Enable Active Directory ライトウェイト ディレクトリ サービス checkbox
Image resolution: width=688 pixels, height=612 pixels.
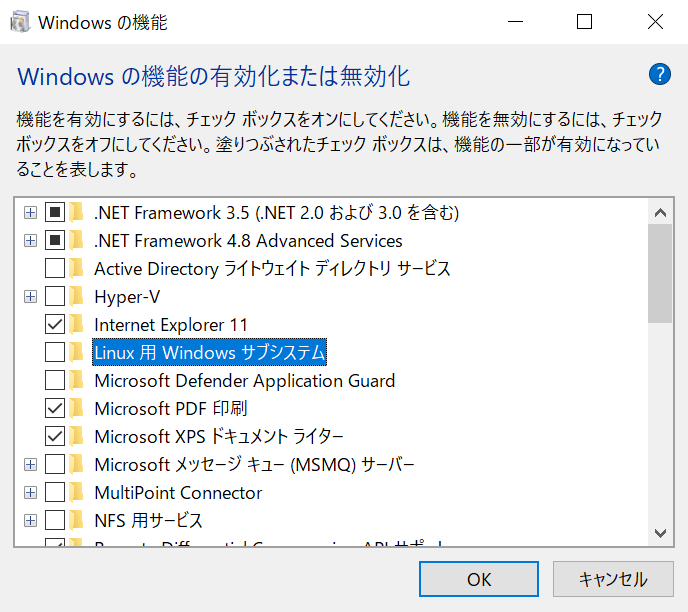coord(55,268)
